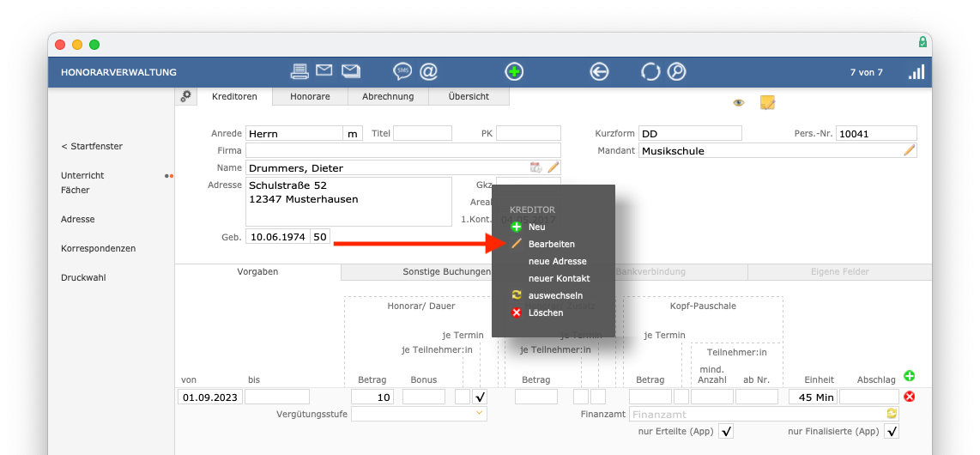This screenshot has height=455, width=980.
Task: Uncheck the je Termin checkbox beside Betrag 10
Action: coord(480,397)
